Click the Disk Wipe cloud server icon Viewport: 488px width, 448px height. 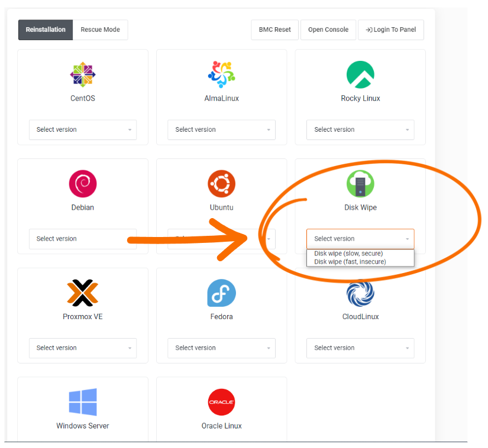tap(360, 184)
